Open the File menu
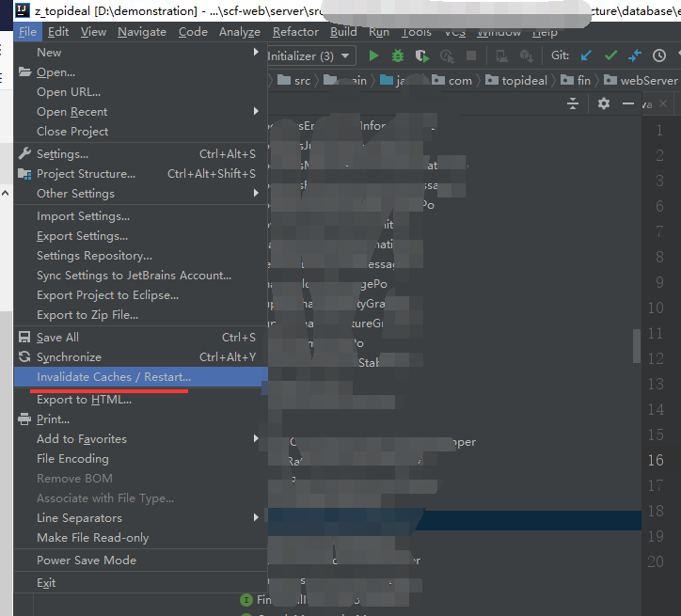 point(27,32)
